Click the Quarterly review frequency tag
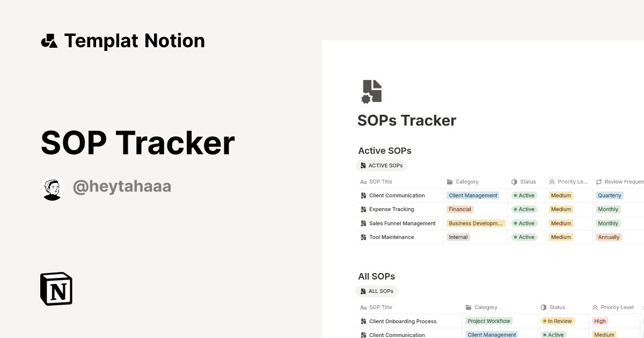Screen dimensions: 644x338 coord(609,195)
